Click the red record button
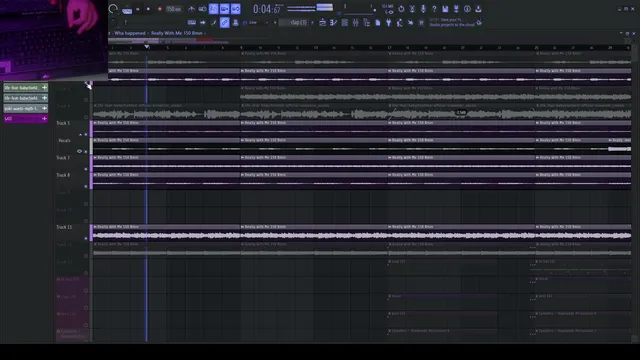The height and width of the screenshot is (360, 640). (x=160, y=9)
